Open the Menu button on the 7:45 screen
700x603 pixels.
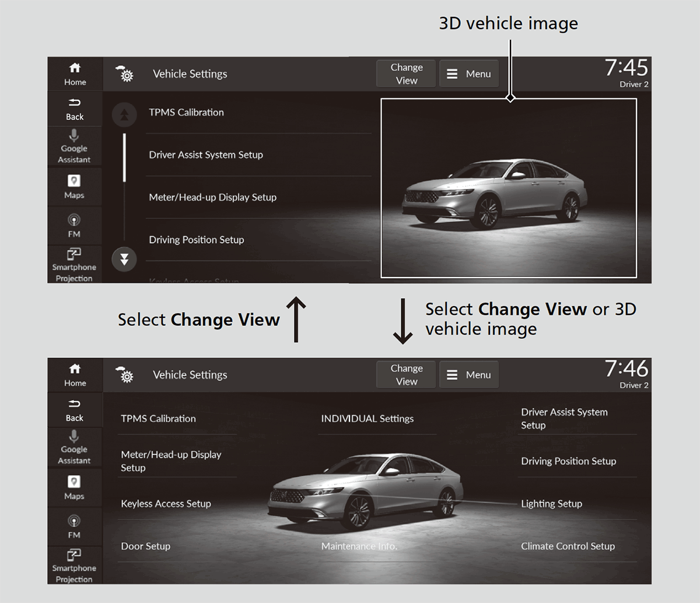tap(469, 74)
